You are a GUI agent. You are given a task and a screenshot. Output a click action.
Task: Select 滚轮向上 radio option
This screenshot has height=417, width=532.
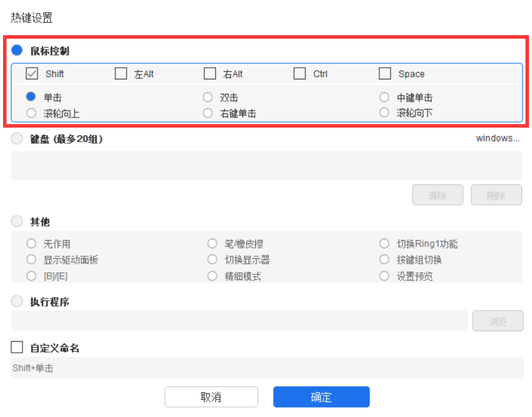32,113
